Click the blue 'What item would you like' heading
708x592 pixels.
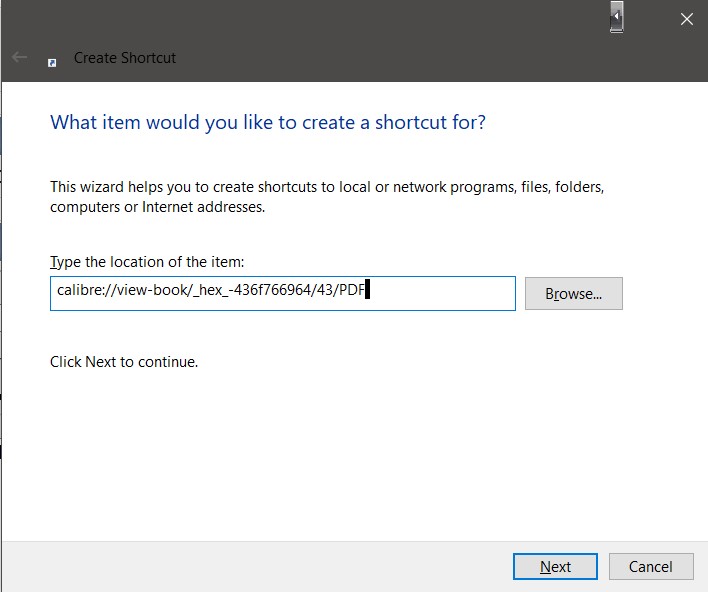point(268,122)
